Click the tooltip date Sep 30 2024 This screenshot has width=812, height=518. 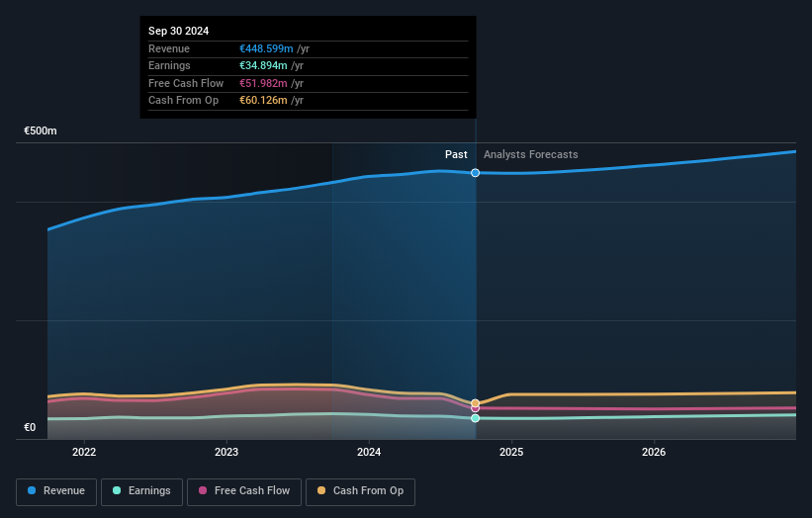(179, 31)
